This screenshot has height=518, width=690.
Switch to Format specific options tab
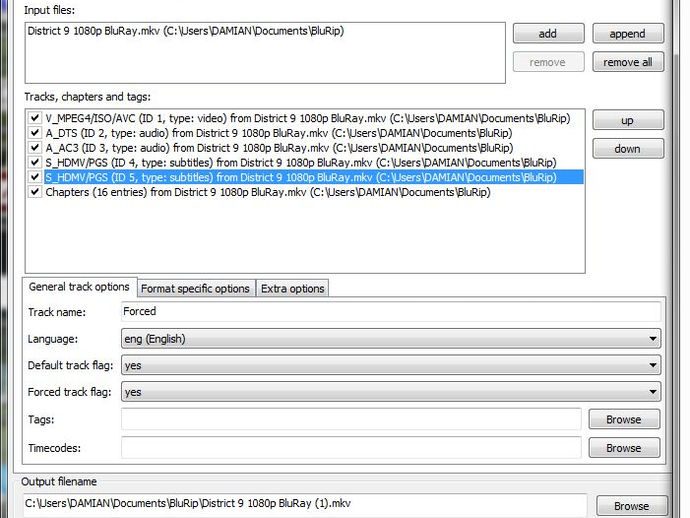[195, 289]
